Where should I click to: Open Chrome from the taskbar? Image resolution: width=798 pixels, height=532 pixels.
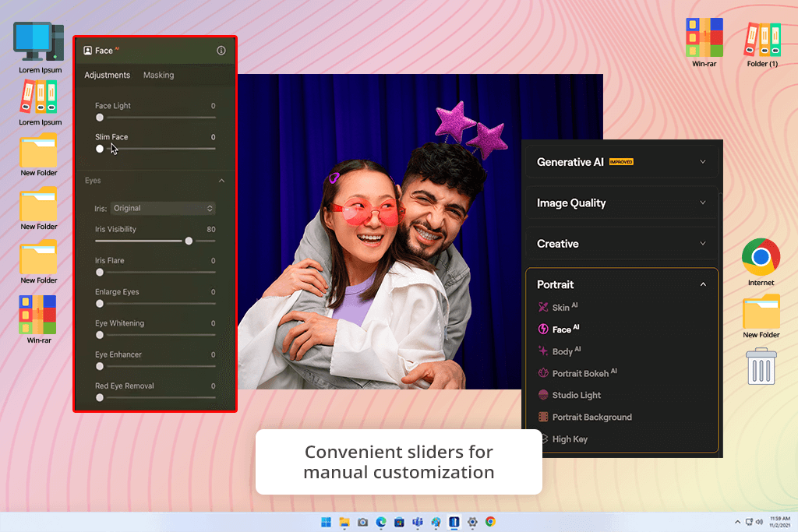pos(491,522)
